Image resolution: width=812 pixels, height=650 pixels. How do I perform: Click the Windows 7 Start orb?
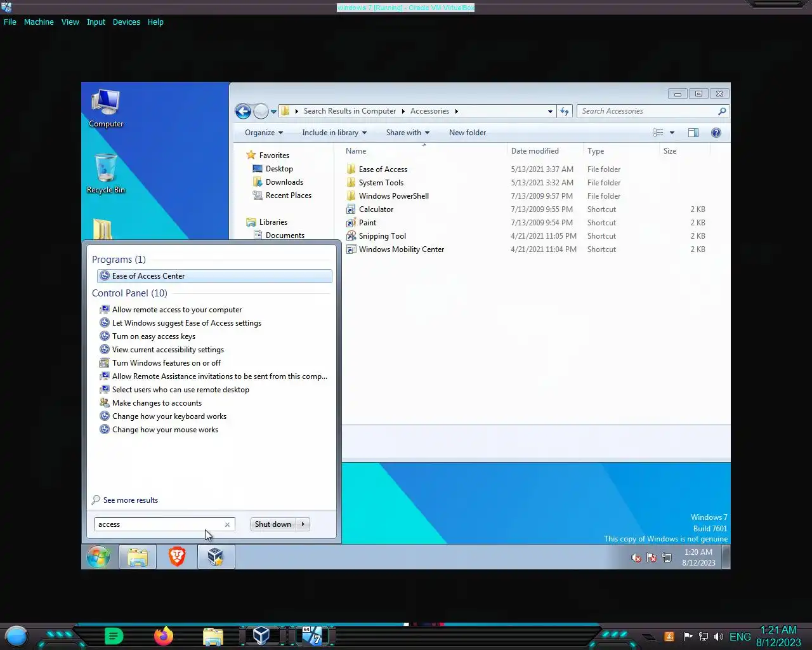[98, 557]
